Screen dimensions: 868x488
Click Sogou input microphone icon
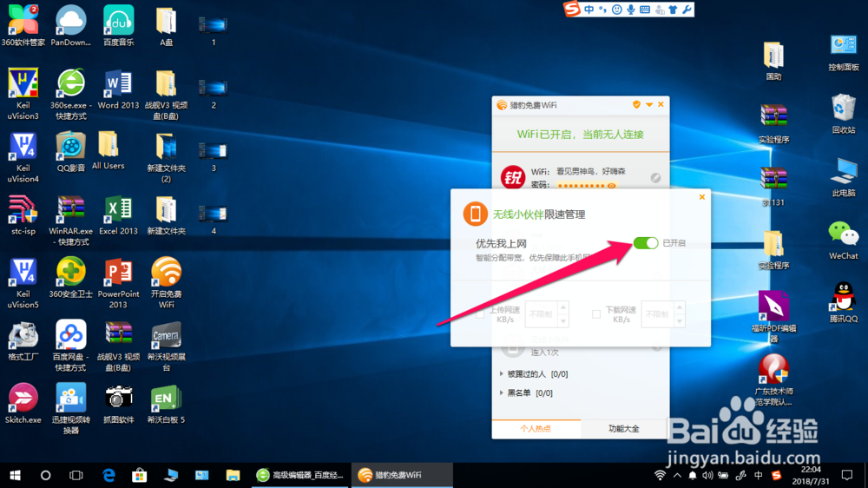(631, 10)
